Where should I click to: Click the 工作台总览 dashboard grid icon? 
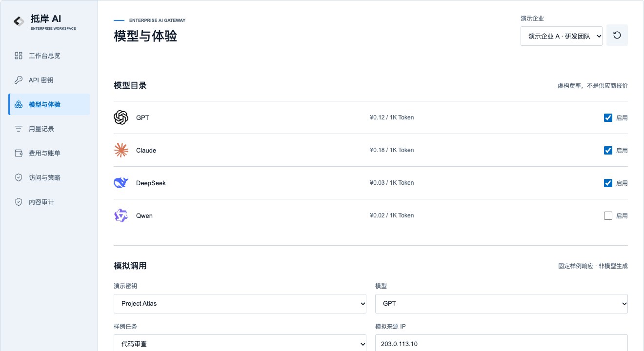click(19, 56)
